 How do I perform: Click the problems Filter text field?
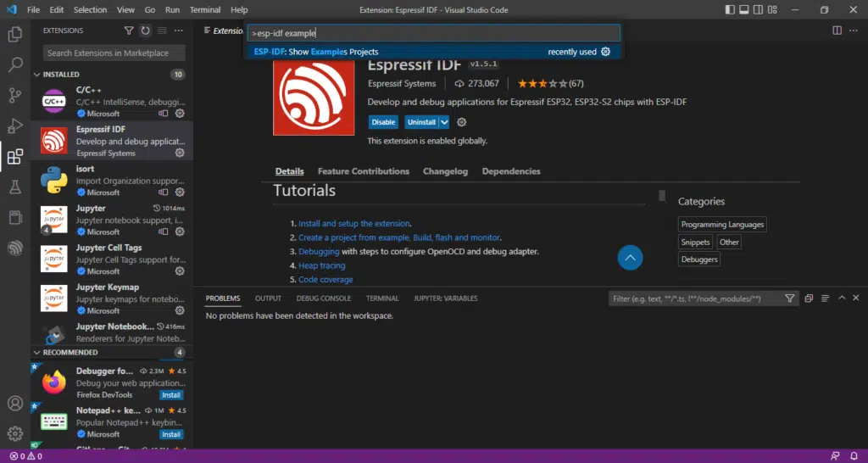[695, 298]
